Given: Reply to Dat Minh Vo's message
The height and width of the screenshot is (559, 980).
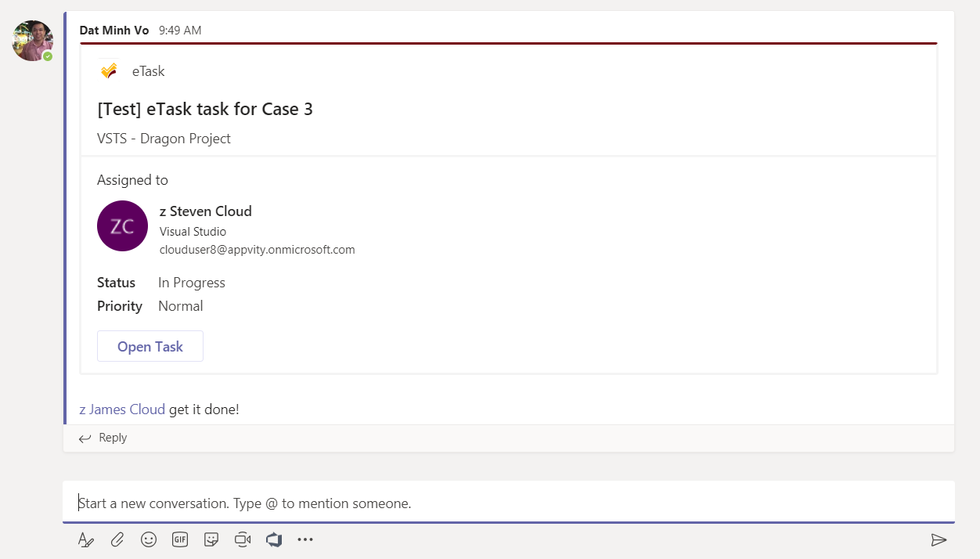Looking at the screenshot, I should click(x=103, y=438).
